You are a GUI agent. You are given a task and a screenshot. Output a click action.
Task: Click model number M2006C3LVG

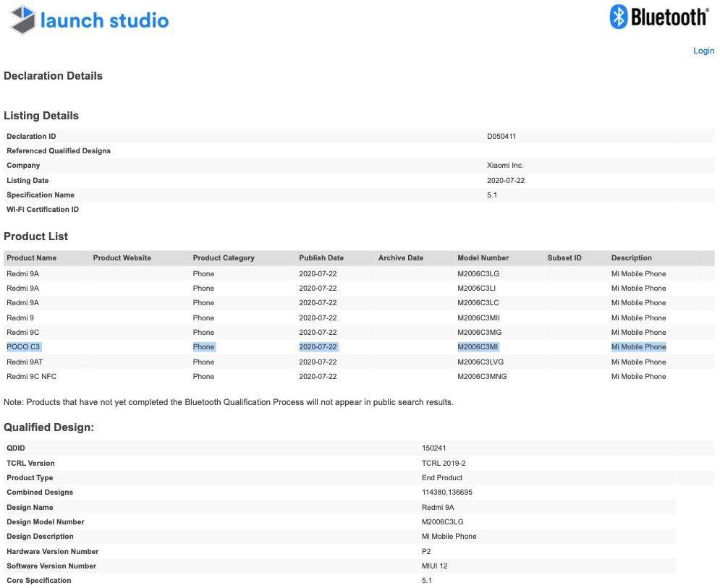pyautogui.click(x=480, y=362)
